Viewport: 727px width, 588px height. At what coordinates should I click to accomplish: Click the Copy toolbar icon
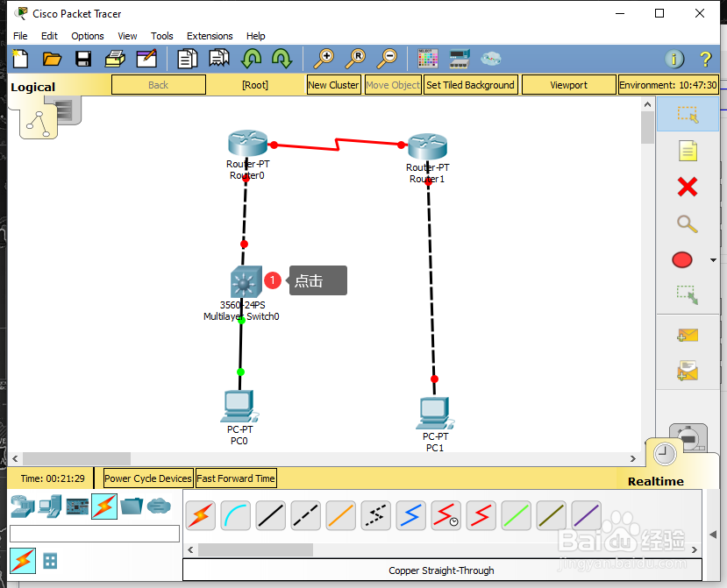pyautogui.click(x=188, y=59)
